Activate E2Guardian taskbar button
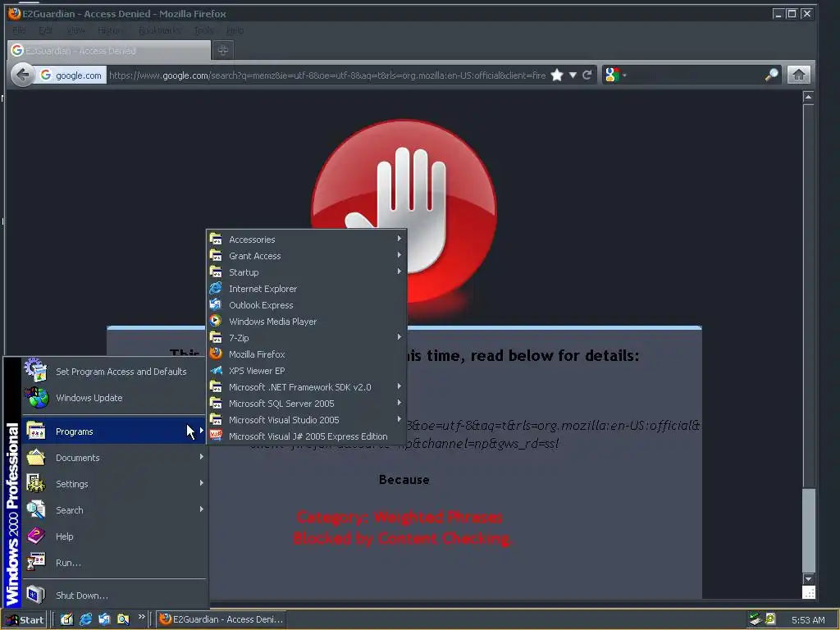The height and width of the screenshot is (630, 840). [x=221, y=619]
